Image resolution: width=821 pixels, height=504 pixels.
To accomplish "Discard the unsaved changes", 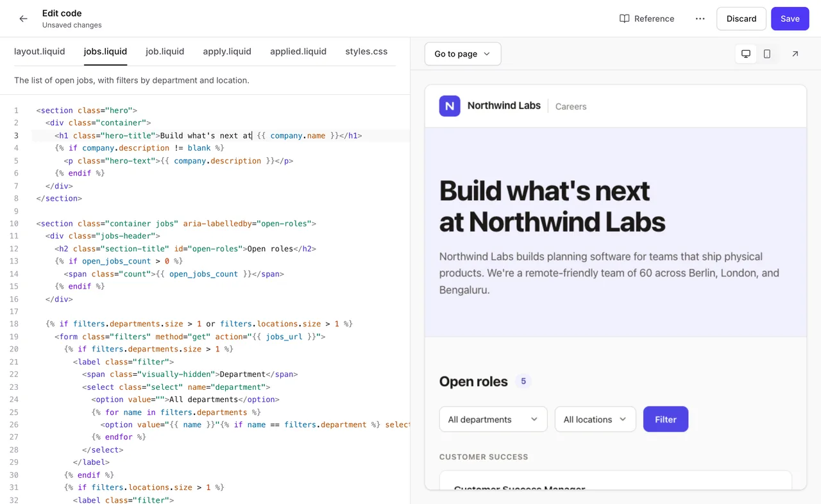I will (741, 19).
